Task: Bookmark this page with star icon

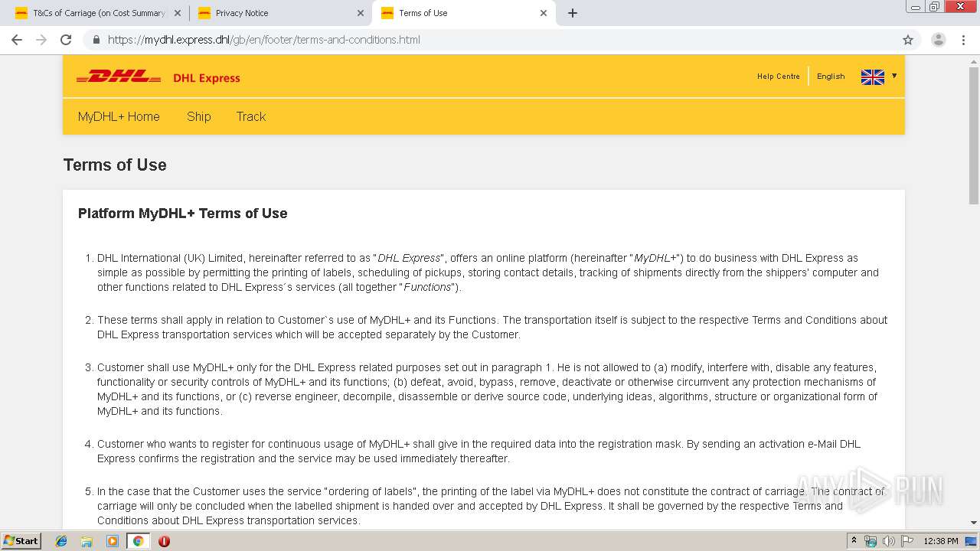Action: (x=908, y=40)
